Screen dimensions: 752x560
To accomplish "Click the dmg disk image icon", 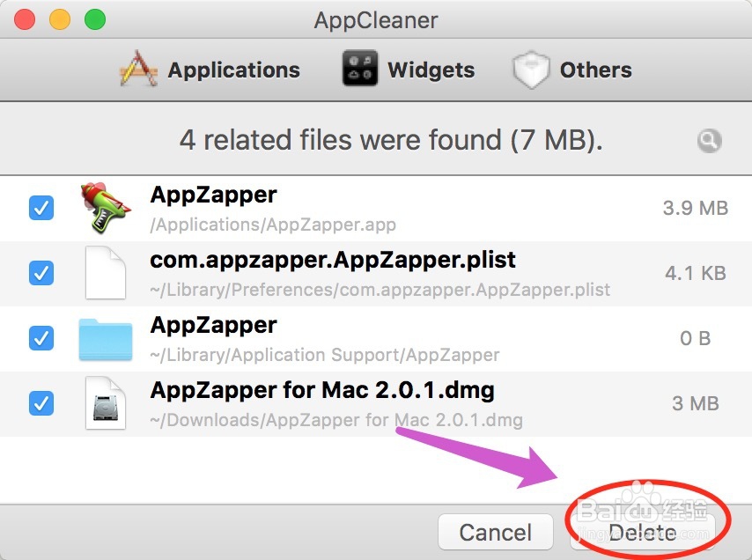I will pyautogui.click(x=105, y=403).
